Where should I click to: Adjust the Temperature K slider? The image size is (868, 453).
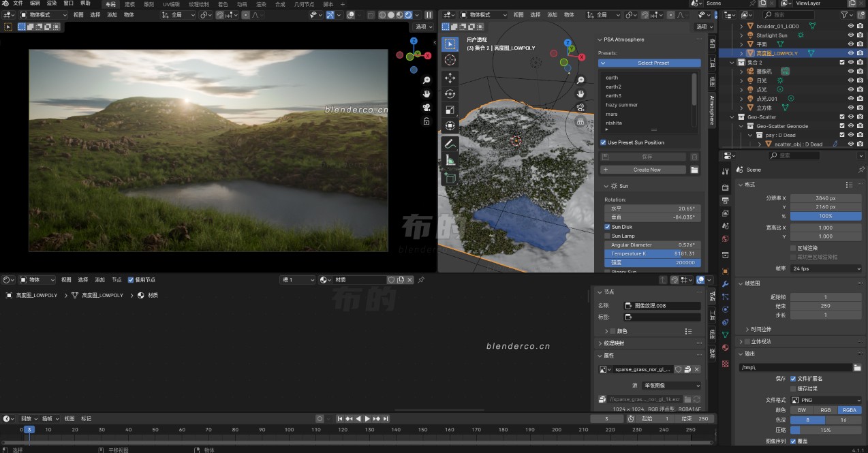[652, 253]
